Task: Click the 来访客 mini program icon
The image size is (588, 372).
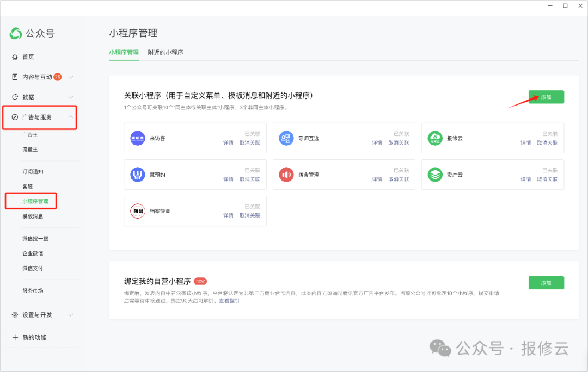Action: tap(138, 138)
